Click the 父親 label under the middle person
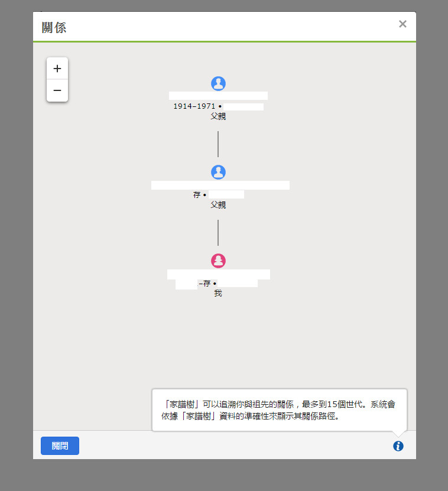Screen dimensions: 448x491 click(x=218, y=205)
